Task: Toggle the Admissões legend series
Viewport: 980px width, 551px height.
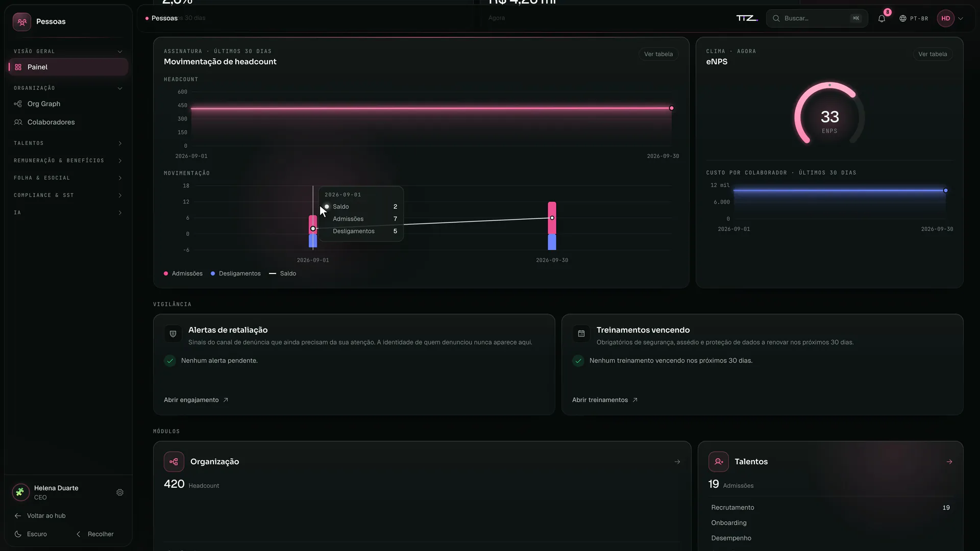Action: (183, 273)
